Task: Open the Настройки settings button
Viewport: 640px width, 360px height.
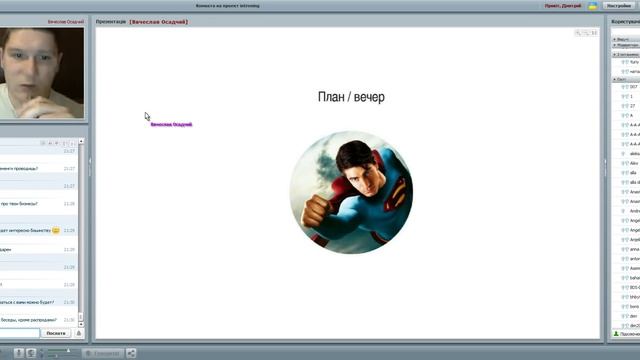Action: coord(619,6)
